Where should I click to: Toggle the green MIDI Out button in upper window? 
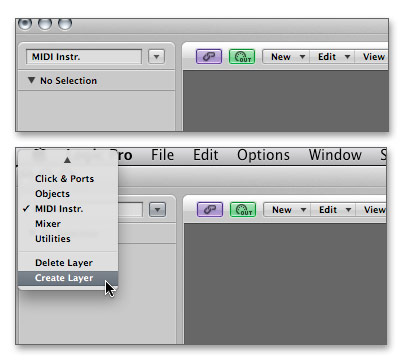coord(242,57)
